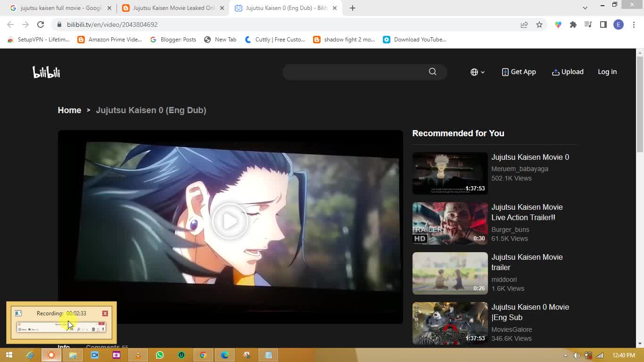Toggle the browser side panel
Screen dimensions: 644x362
tap(603, 25)
